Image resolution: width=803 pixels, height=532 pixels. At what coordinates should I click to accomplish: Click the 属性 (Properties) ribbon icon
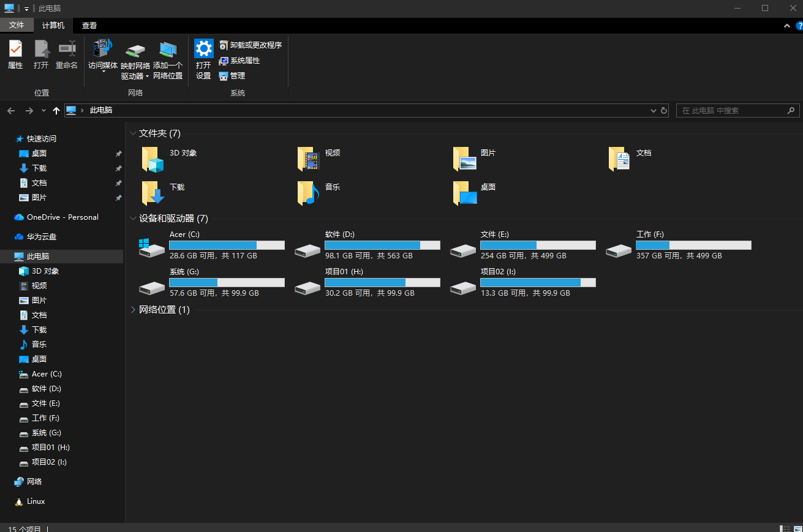(x=15, y=49)
